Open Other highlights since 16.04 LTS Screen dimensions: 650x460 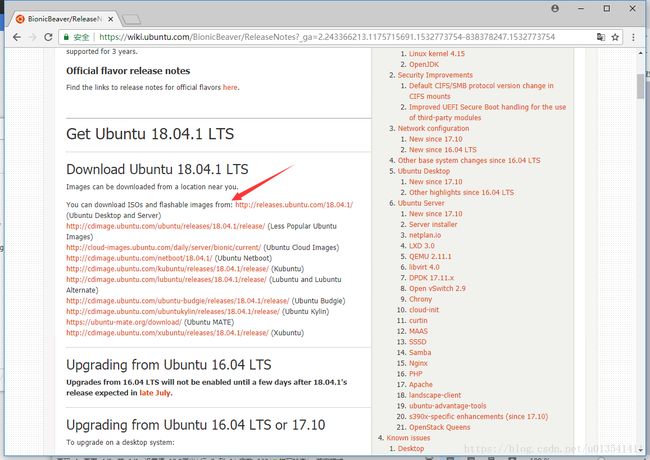coord(461,193)
